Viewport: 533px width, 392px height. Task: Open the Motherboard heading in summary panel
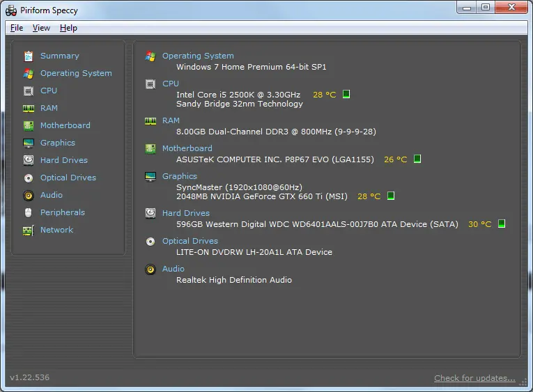[187, 148]
